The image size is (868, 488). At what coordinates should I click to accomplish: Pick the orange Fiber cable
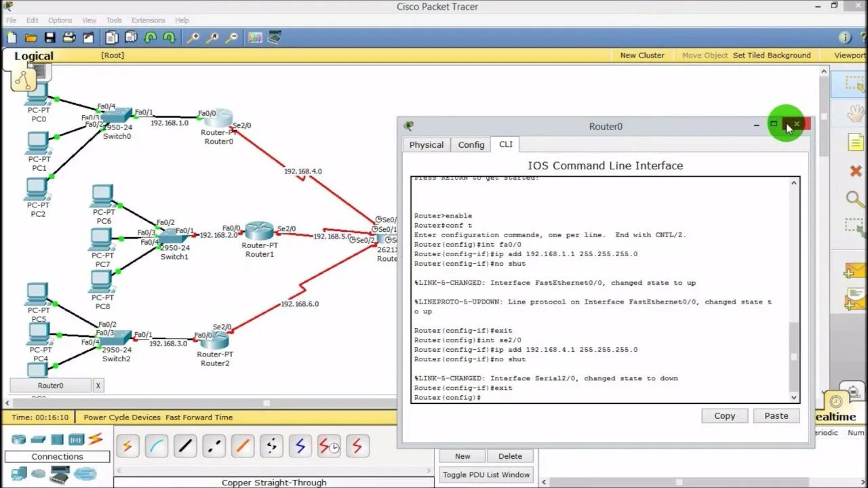(243, 446)
